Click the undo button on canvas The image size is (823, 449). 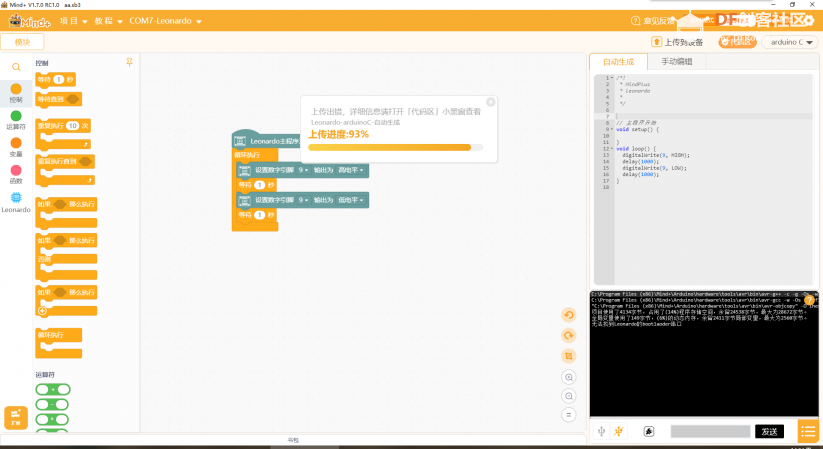(x=568, y=315)
